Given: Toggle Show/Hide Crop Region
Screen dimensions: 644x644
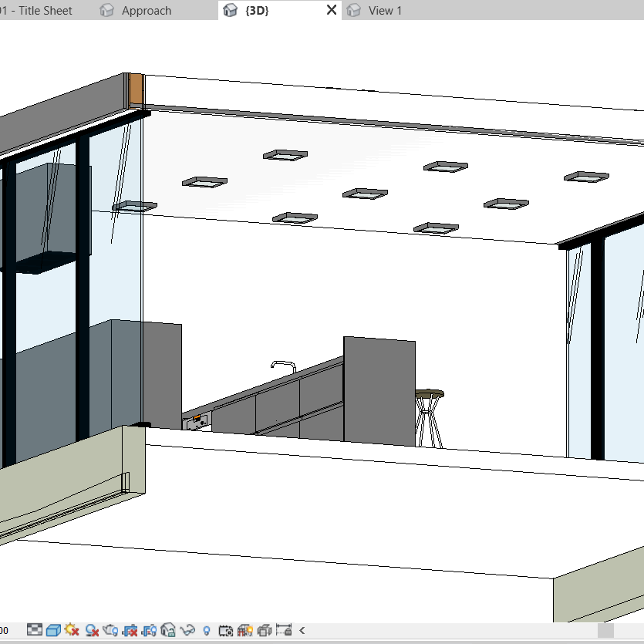Looking at the screenshot, I should point(149,630).
